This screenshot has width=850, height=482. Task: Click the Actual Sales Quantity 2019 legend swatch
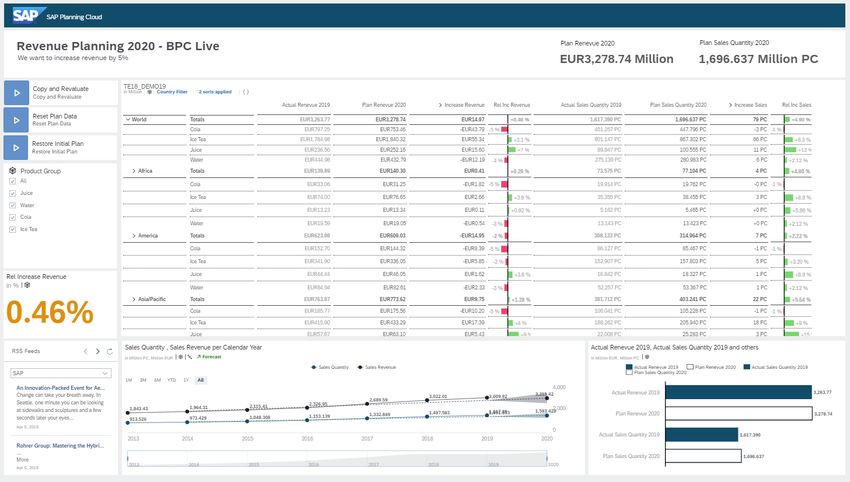point(747,367)
